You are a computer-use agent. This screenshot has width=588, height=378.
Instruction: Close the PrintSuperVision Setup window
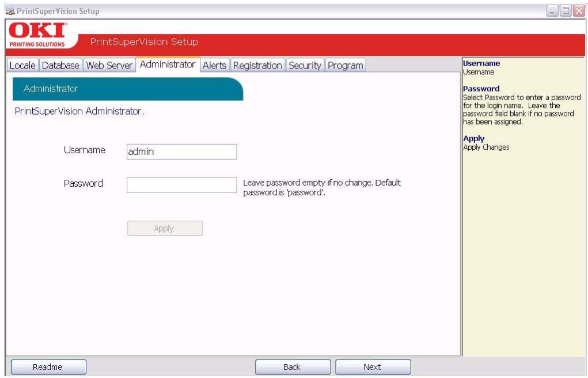coord(579,11)
